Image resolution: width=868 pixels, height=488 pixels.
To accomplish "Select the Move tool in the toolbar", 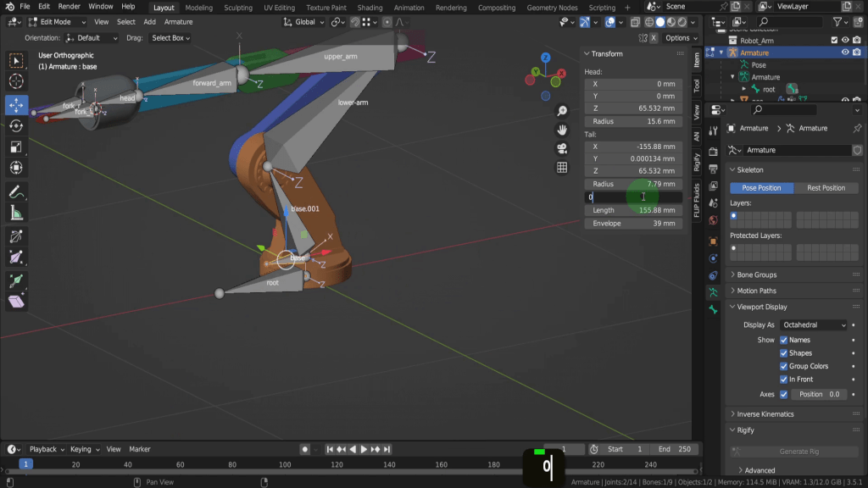I will point(16,105).
